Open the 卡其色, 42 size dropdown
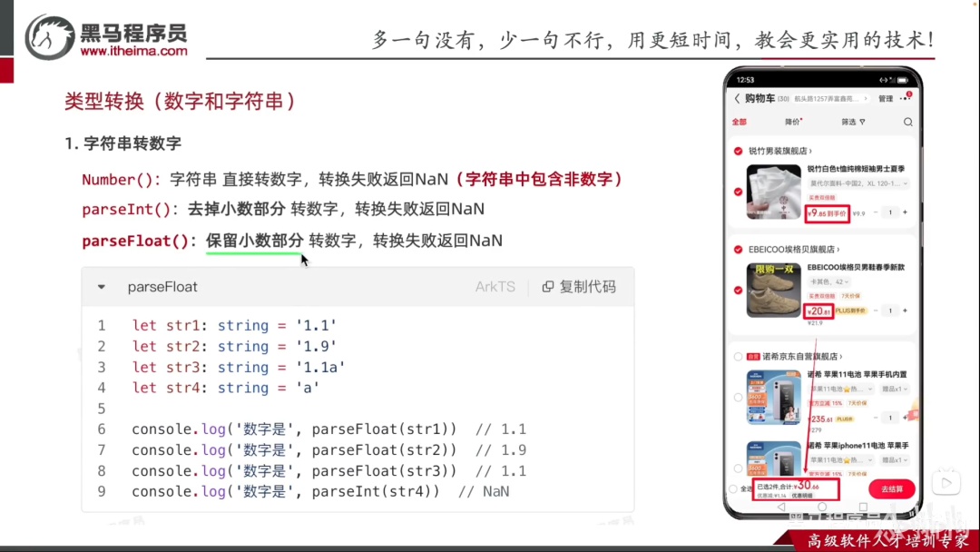Screen dimensions: 980x552 tap(828, 282)
